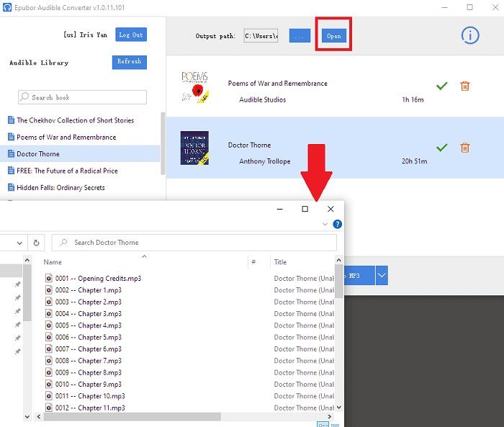This screenshot has width=504, height=427.
Task: Browse output path with the ... button
Action: [x=300, y=36]
